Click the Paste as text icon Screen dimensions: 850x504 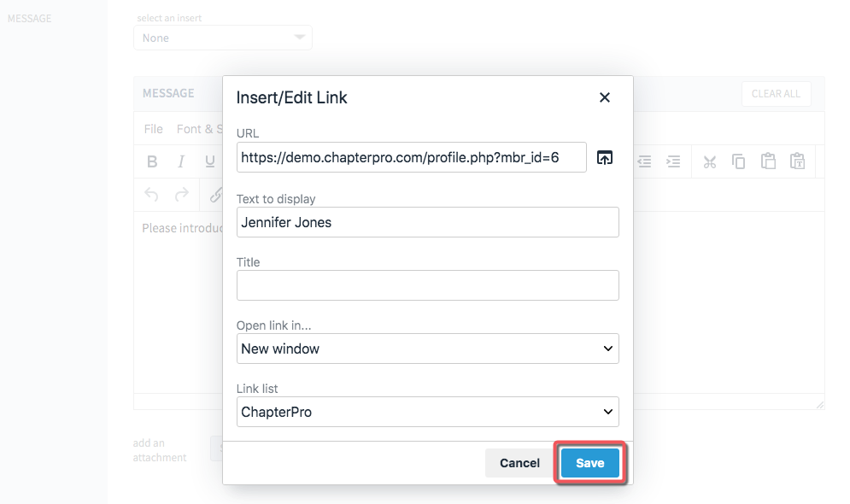point(797,161)
